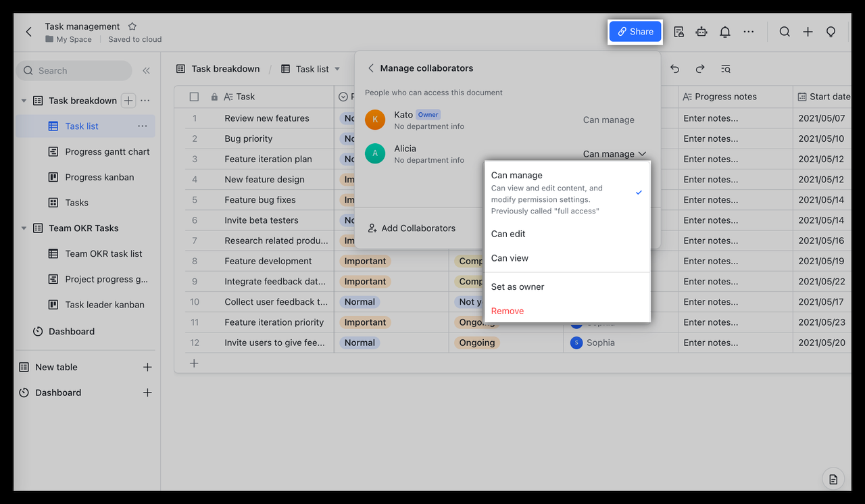Image resolution: width=865 pixels, height=504 pixels.
Task: Collapse the sidebar with double-chevron icon
Action: [146, 70]
